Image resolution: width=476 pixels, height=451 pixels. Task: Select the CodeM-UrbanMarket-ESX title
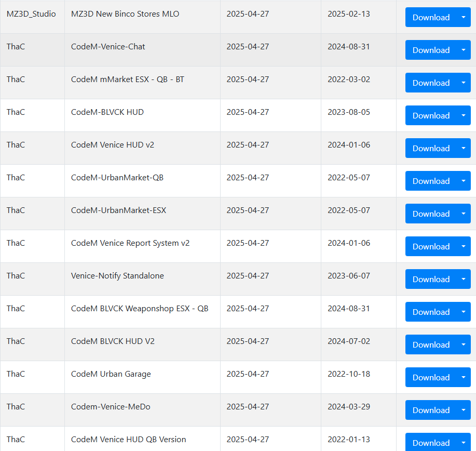coord(119,210)
